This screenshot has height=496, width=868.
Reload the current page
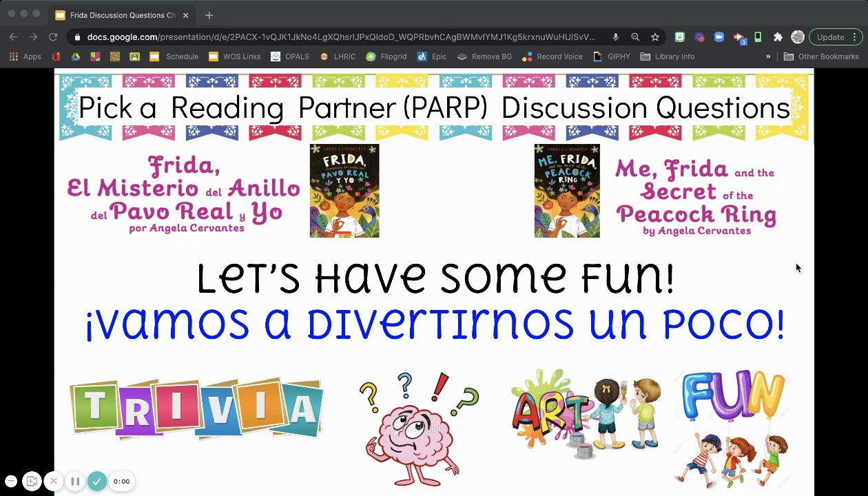coord(53,37)
